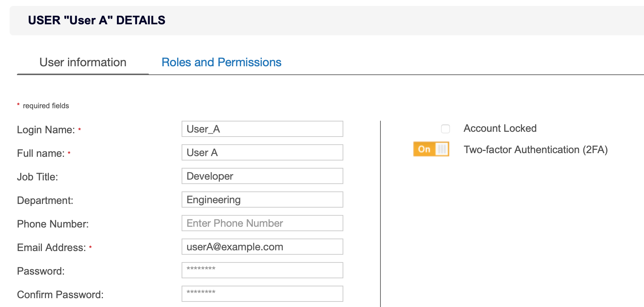Screen dimensions: 644x307
Task: Click the USER "User A" DETAILS heading
Action: [97, 20]
